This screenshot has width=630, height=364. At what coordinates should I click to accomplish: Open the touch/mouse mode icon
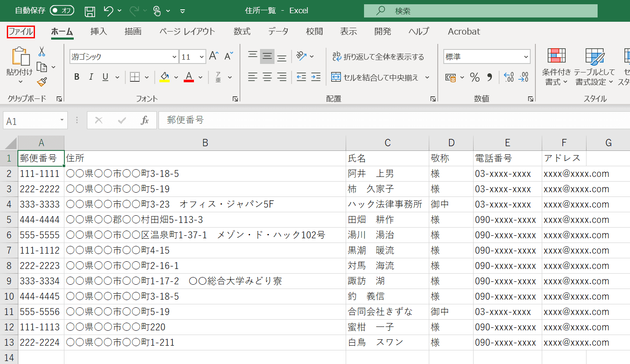click(157, 11)
